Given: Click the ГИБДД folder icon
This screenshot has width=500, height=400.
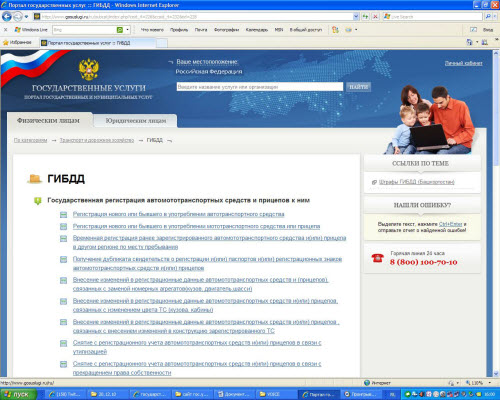Looking at the screenshot, I should coord(34,179).
